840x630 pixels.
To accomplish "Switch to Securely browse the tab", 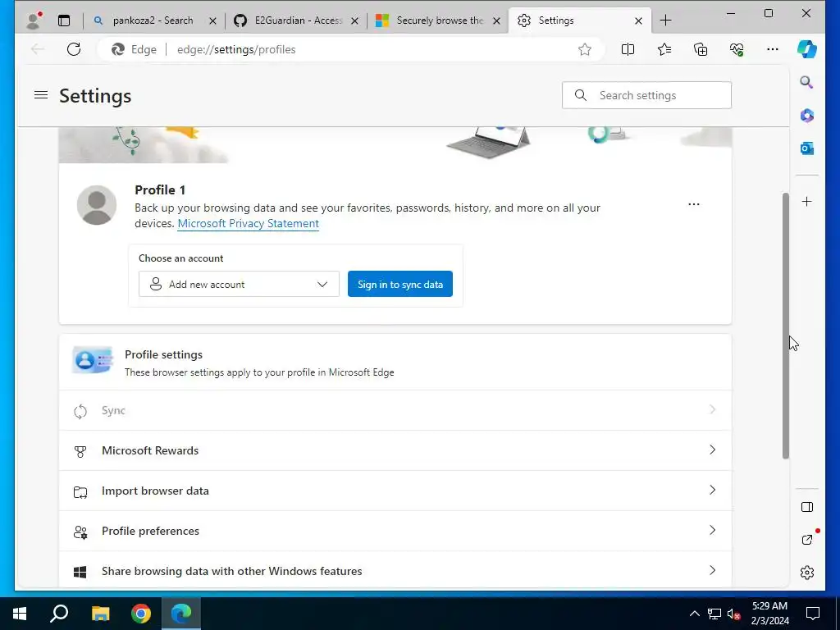I will 438,21.
